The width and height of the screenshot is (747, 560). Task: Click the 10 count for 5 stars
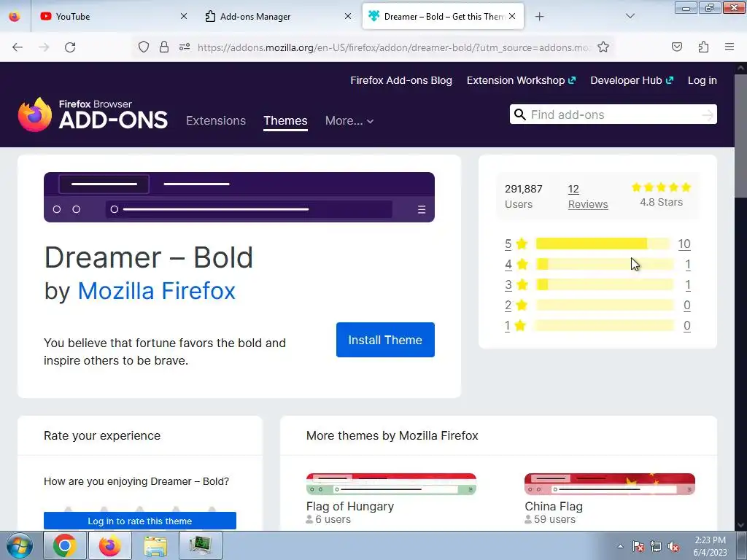(x=684, y=244)
